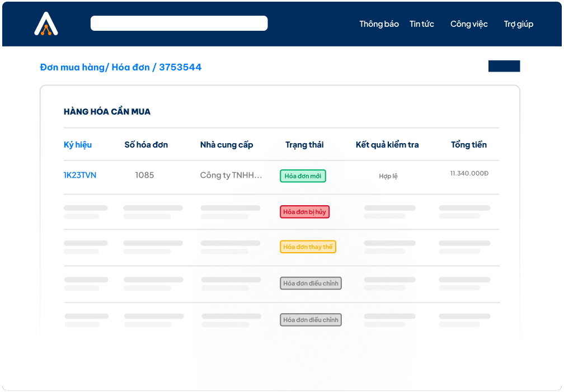Click the Hóa đơn mới status badge
The image size is (564, 392).
pyautogui.click(x=303, y=176)
